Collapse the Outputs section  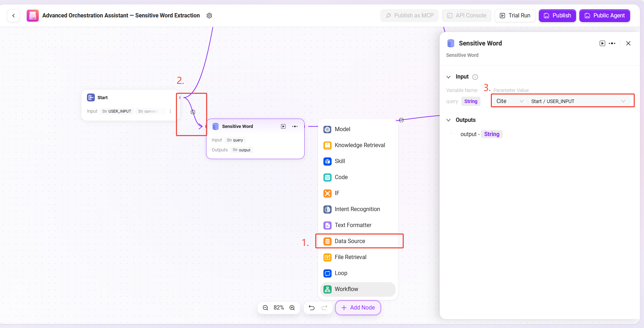(x=449, y=120)
